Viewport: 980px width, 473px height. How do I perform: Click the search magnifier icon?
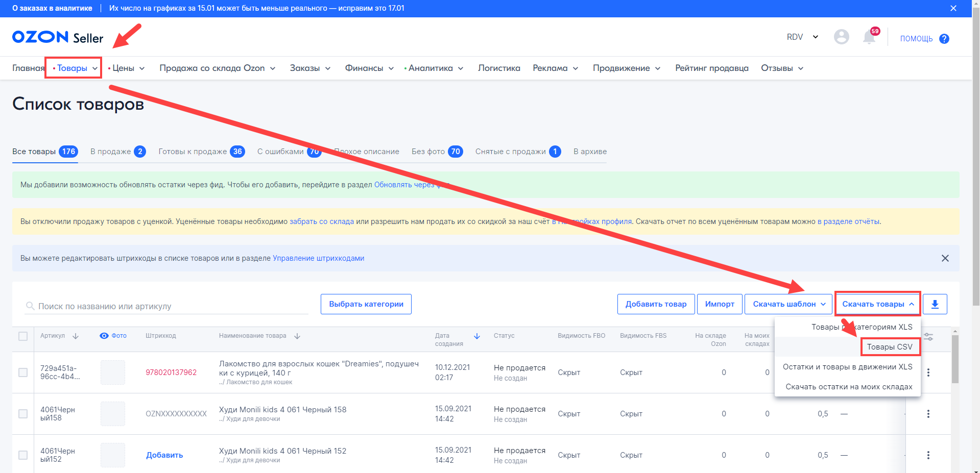(x=30, y=306)
